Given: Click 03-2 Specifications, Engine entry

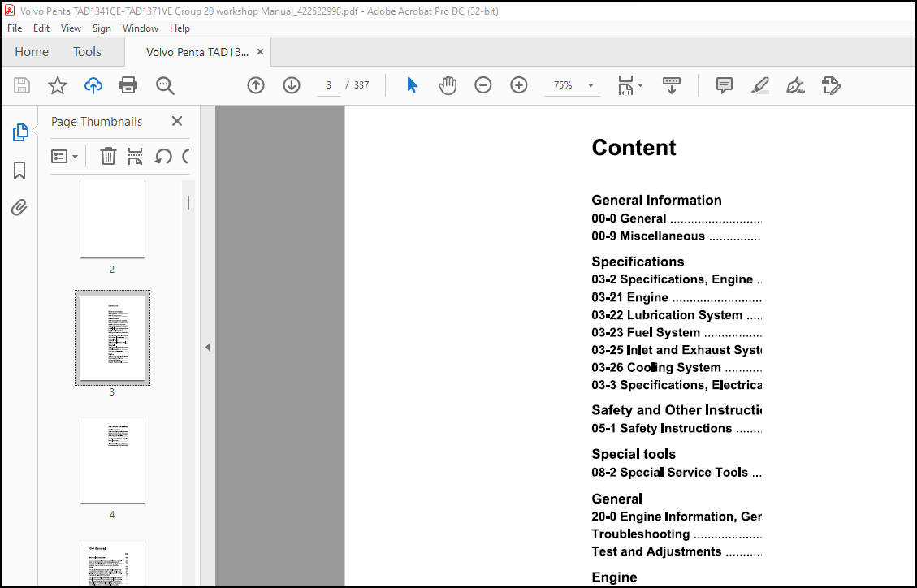Looking at the screenshot, I should pos(676,279).
